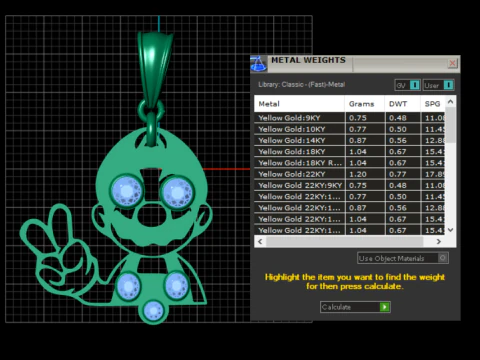Select the pendant bail in viewport

coord(154,68)
